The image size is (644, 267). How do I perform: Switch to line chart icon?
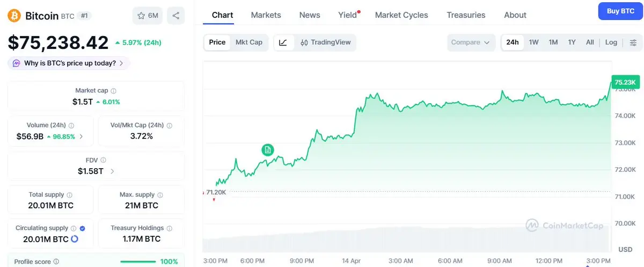pos(283,42)
